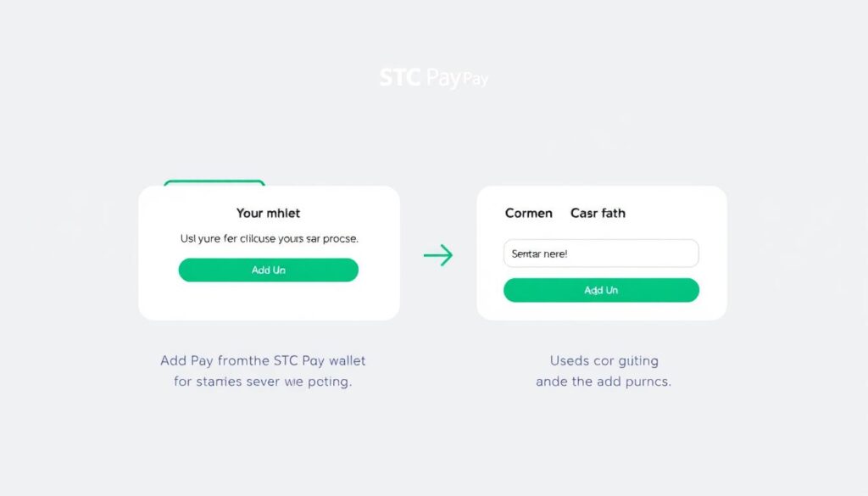Click empty area under right Add Un button
Viewport: 868px width, 496px height.
(601, 311)
